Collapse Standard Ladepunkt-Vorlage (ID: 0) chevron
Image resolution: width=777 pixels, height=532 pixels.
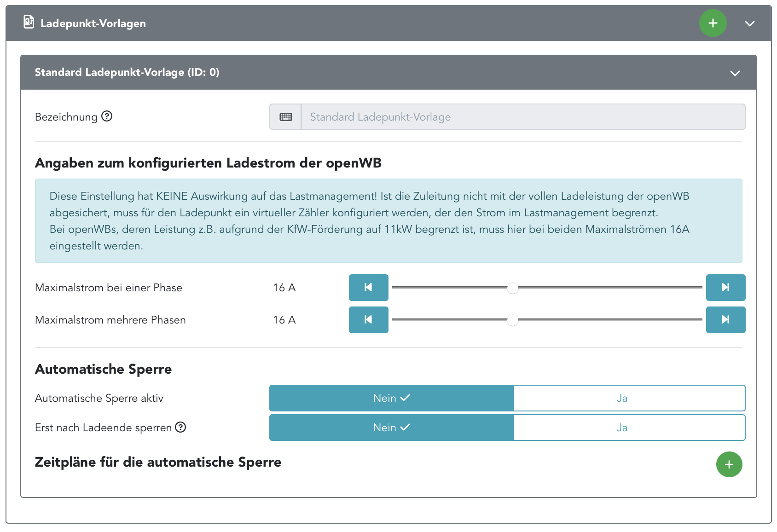click(x=735, y=73)
